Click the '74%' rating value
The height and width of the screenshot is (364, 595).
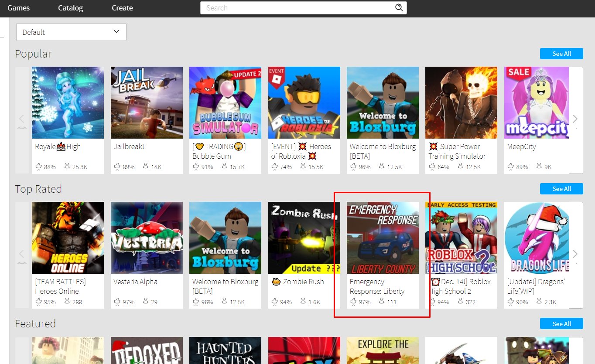point(286,167)
